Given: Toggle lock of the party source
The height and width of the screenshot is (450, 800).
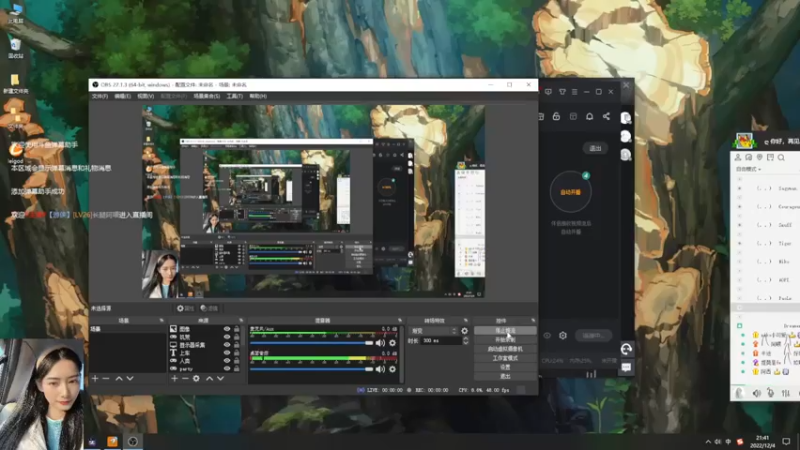Looking at the screenshot, I should (x=237, y=368).
